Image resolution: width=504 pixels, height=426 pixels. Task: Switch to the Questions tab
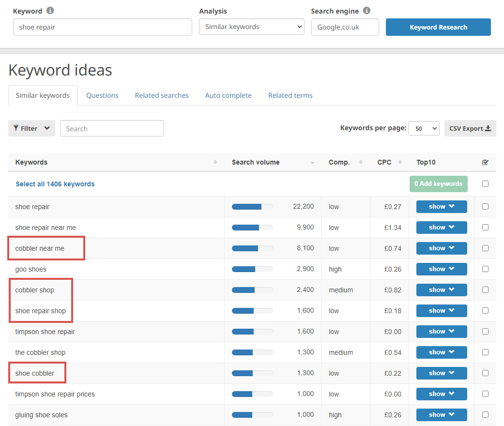[102, 95]
